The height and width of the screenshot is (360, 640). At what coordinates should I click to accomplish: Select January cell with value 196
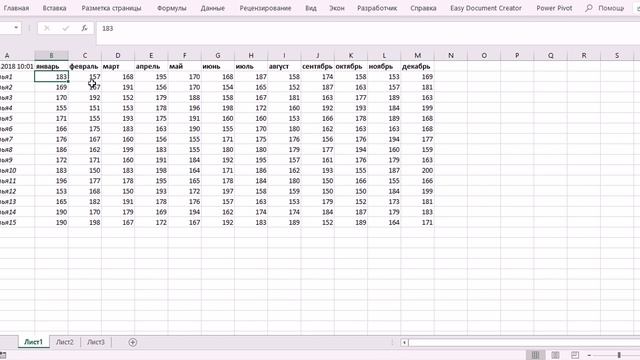click(51, 181)
